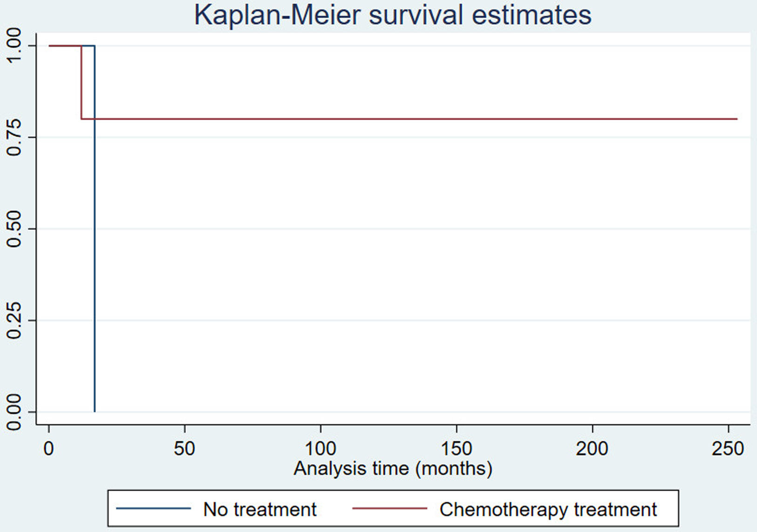This screenshot has width=757, height=532.
Task: Pick the 200 months x-axis label
Action: pos(592,448)
